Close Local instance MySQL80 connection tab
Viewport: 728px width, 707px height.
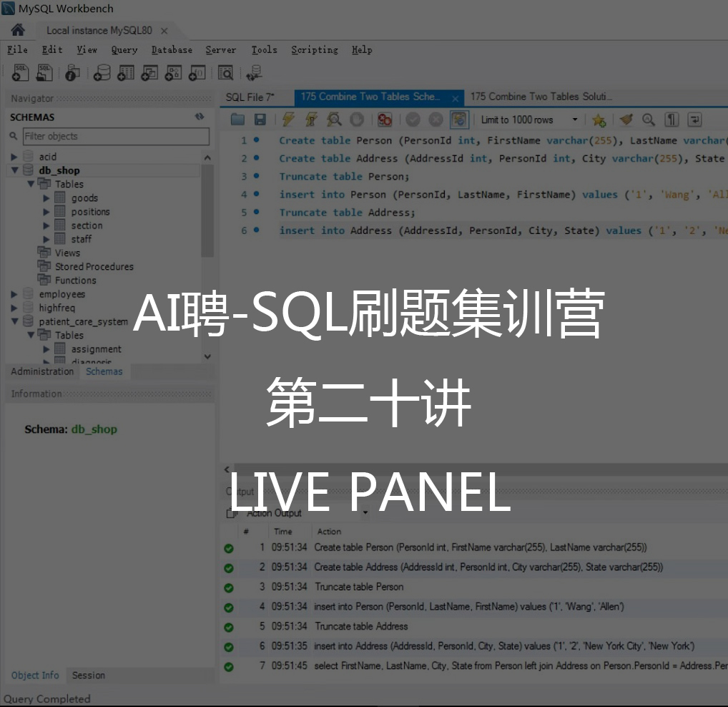click(164, 31)
